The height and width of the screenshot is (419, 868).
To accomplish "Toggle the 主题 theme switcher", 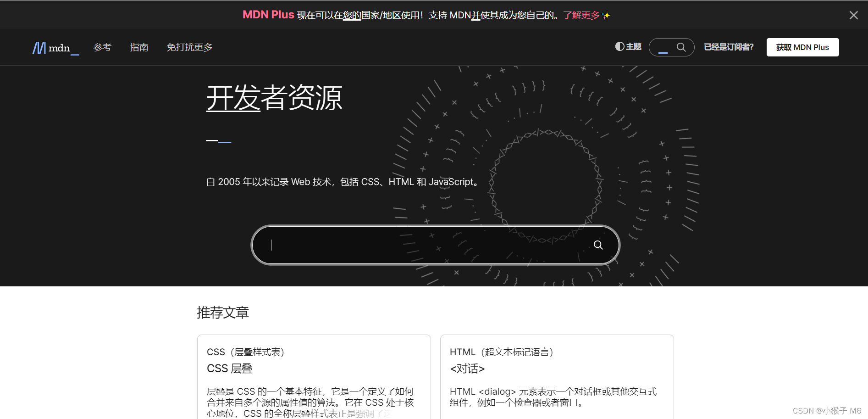I will click(628, 47).
